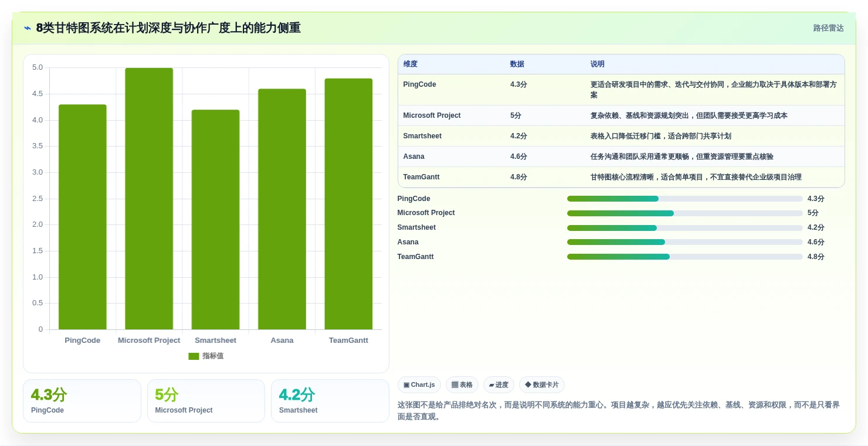Click the 4.6分 value in the table

click(x=518, y=156)
